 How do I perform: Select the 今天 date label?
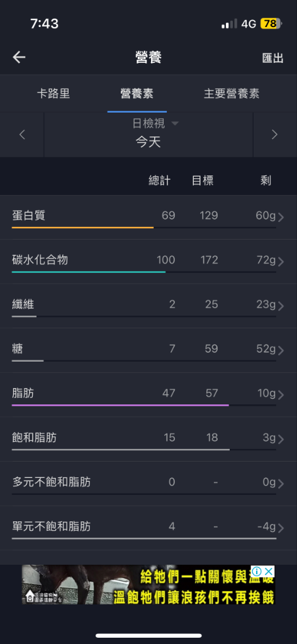click(148, 143)
